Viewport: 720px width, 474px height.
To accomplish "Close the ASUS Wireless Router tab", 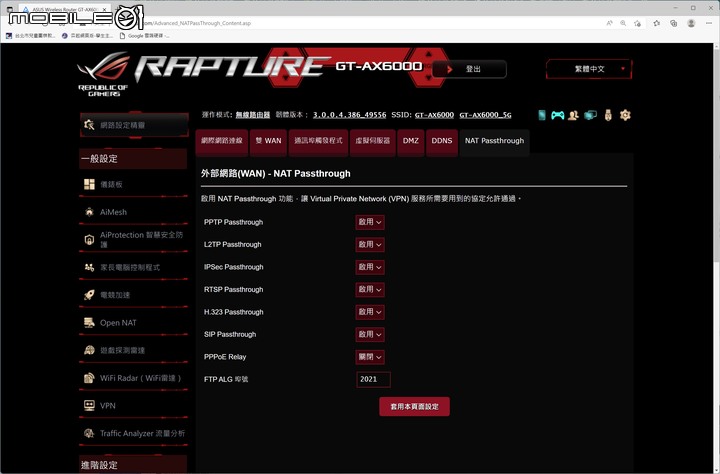I will pyautogui.click(x=105, y=9).
